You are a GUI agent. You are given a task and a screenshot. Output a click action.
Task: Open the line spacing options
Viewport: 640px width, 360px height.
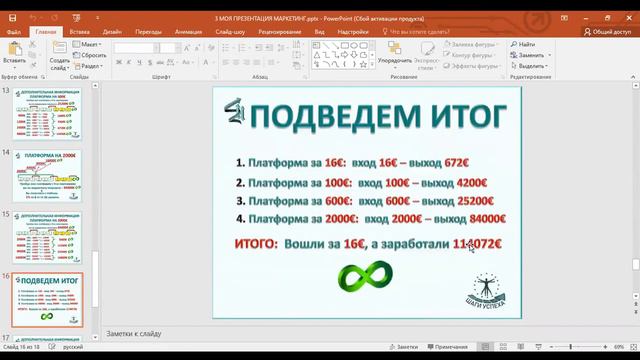pyautogui.click(x=281, y=48)
